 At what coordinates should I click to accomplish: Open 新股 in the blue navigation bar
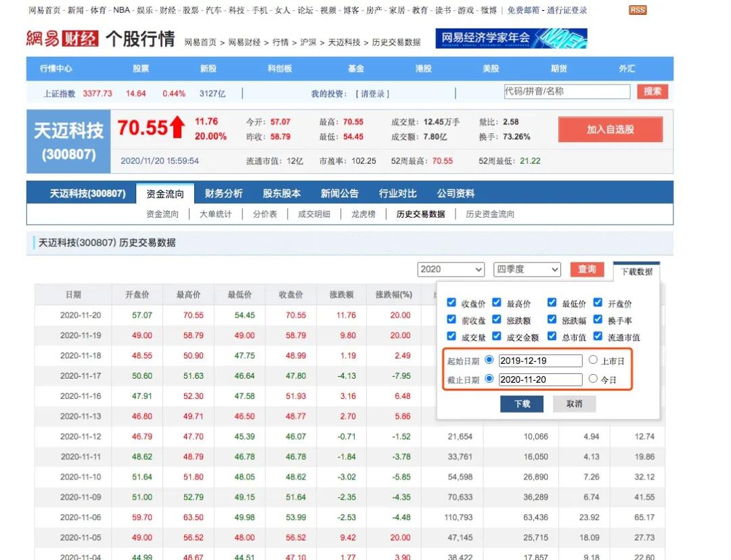point(208,69)
